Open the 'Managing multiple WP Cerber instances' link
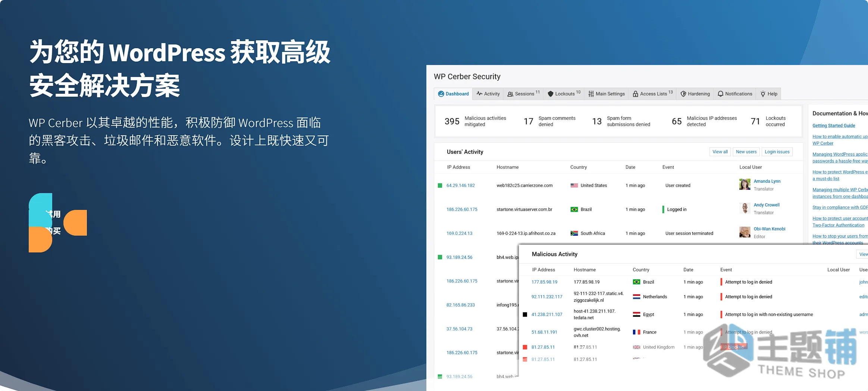Image resolution: width=868 pixels, height=391 pixels. (x=840, y=193)
